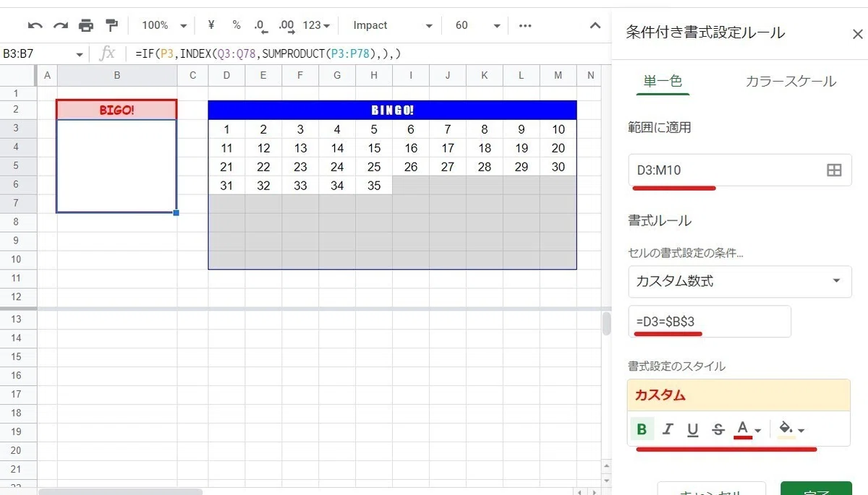Open the text color picker in style
The height and width of the screenshot is (495, 868).
coord(748,430)
